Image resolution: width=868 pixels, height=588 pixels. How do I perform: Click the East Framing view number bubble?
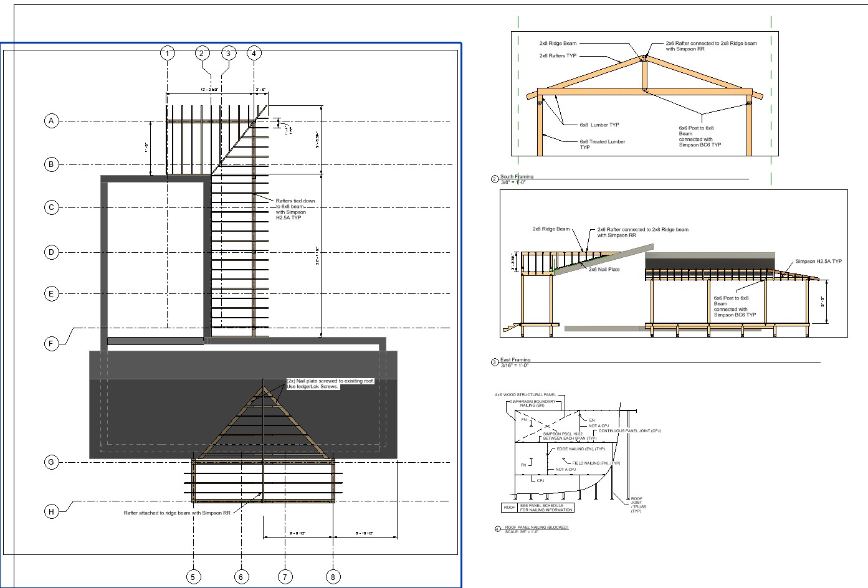click(x=495, y=362)
